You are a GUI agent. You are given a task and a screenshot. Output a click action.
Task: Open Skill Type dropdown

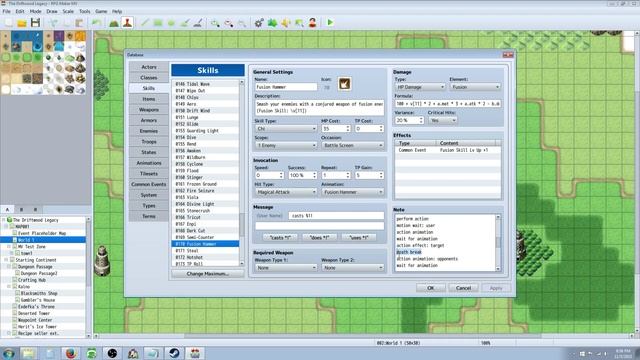(286, 129)
